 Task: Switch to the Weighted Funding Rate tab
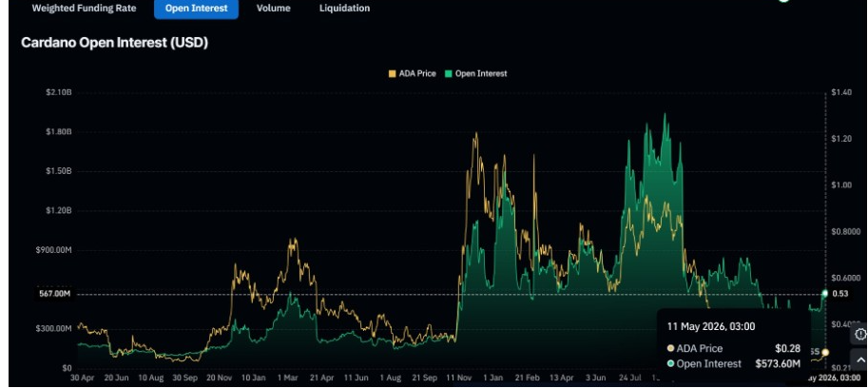85,9
